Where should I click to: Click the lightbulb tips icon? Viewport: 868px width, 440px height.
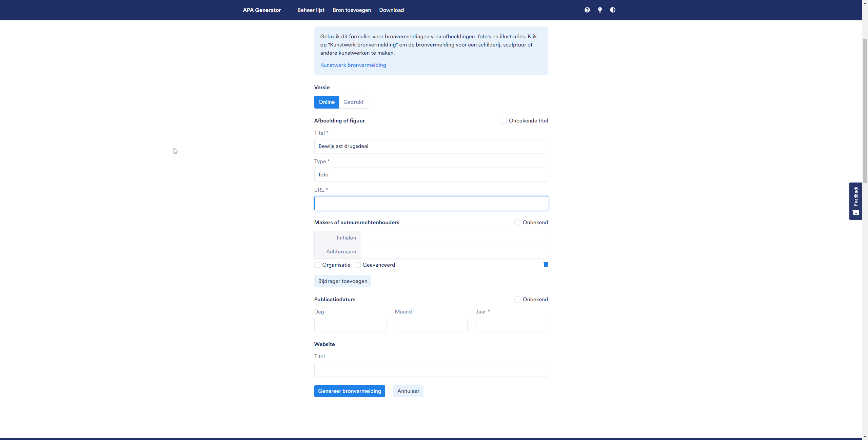click(600, 10)
